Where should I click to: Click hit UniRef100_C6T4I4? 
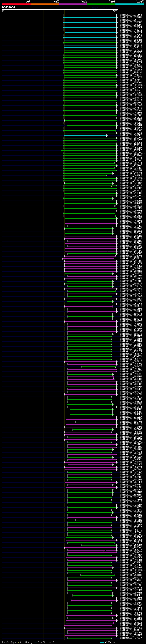pyautogui.click(x=131, y=163)
